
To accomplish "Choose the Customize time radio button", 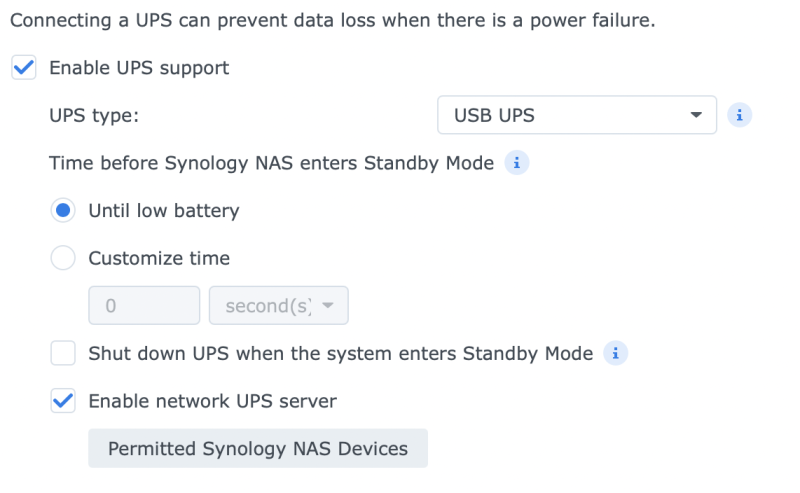I will 63,258.
